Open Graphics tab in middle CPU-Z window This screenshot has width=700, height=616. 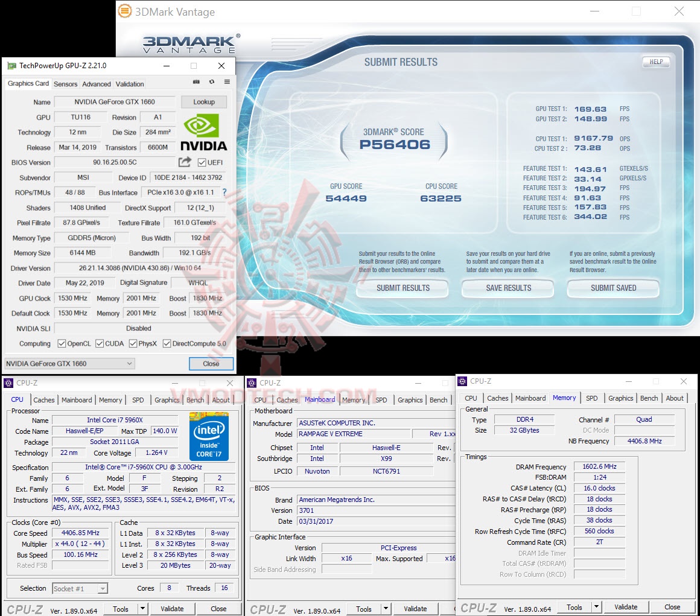pos(410,400)
